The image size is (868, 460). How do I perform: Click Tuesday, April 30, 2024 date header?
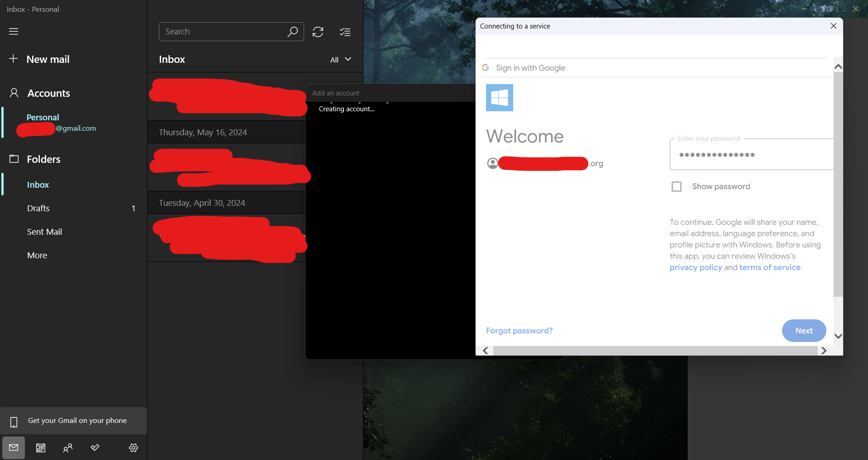click(x=202, y=203)
